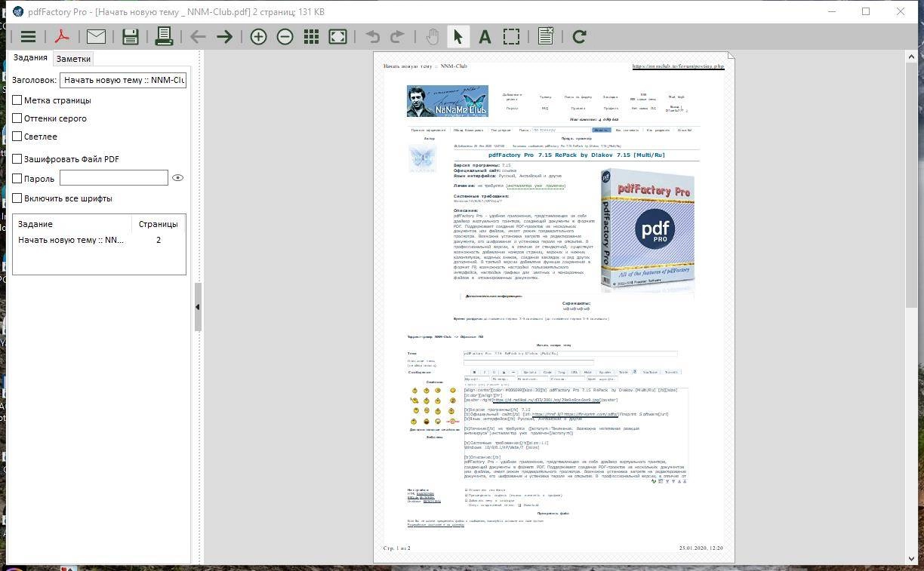Screen dimensions: 924x571
Task: Refresh the preview with circular arrow
Action: (x=580, y=36)
